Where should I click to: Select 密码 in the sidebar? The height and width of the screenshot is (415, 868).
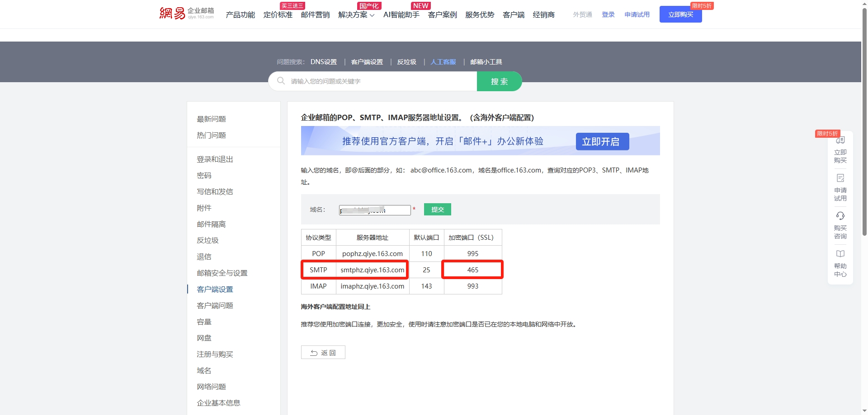tap(204, 175)
